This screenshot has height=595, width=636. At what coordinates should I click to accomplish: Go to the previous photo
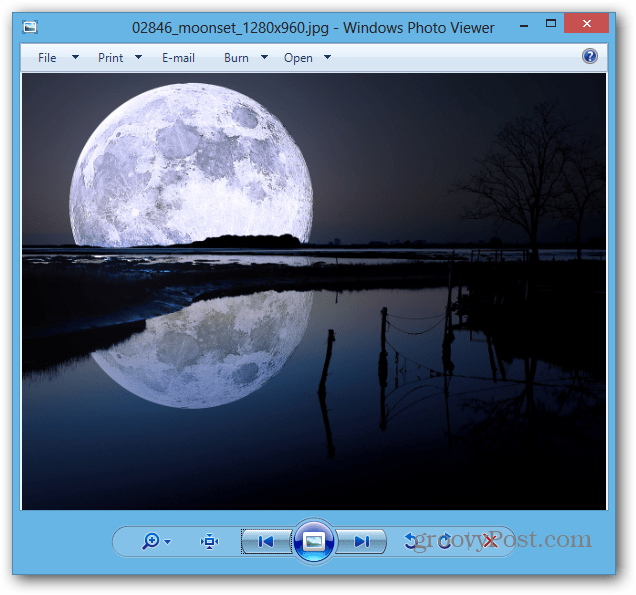tap(266, 541)
